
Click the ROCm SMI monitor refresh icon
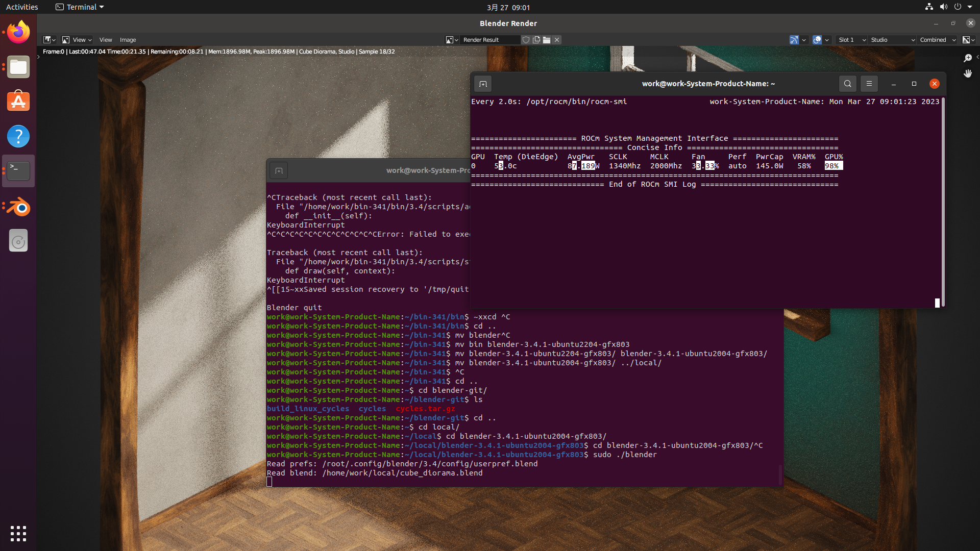tap(483, 83)
